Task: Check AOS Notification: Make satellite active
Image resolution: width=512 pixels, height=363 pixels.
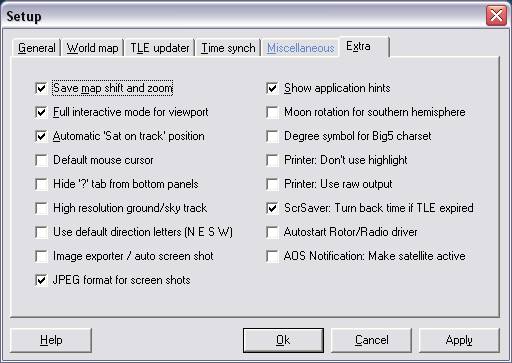Action: (272, 256)
